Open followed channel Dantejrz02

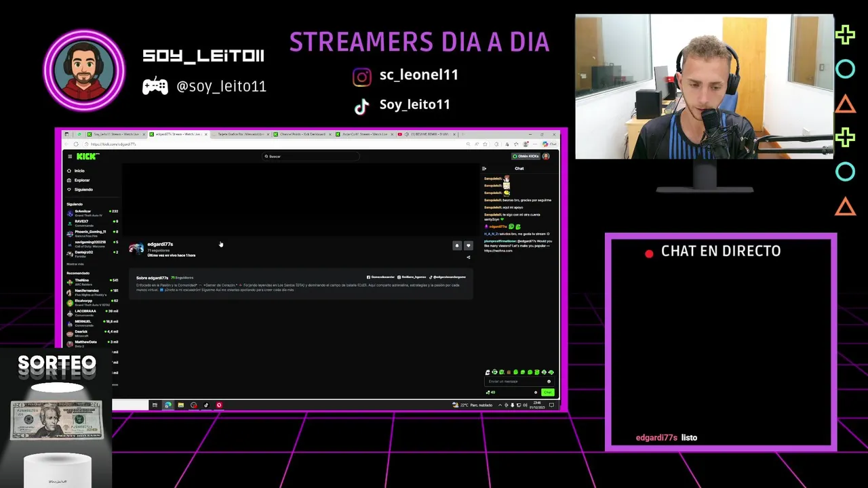coord(92,253)
